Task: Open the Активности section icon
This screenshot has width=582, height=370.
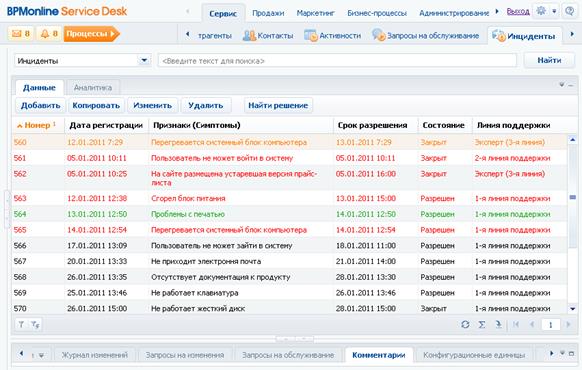Action: [311, 36]
